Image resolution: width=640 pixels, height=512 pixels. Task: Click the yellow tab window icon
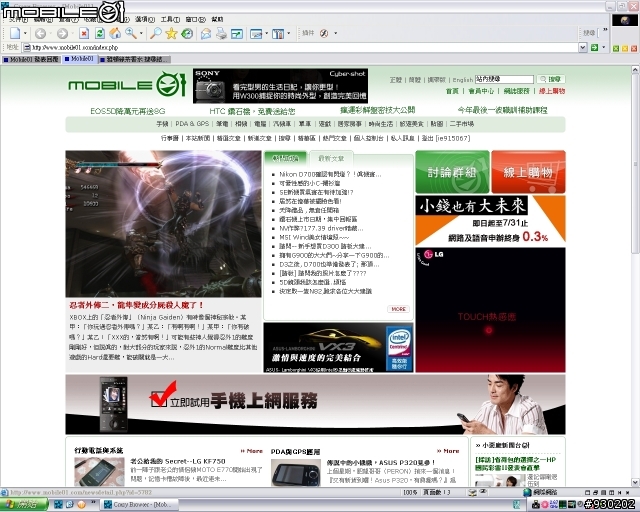pyautogui.click(x=624, y=49)
